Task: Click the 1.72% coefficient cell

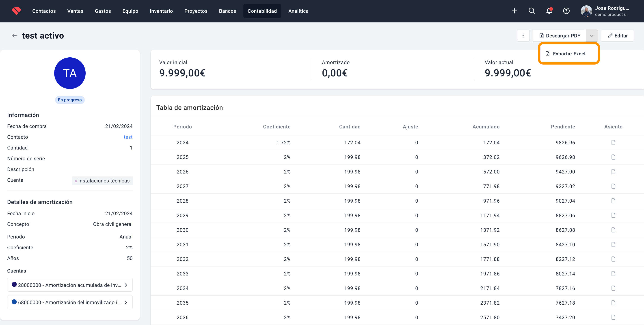Action: click(x=283, y=143)
